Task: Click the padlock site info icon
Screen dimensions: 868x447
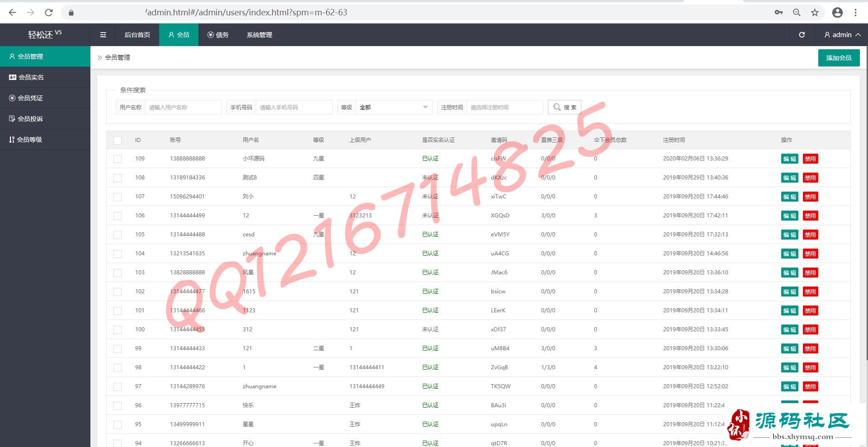Action: (71, 13)
